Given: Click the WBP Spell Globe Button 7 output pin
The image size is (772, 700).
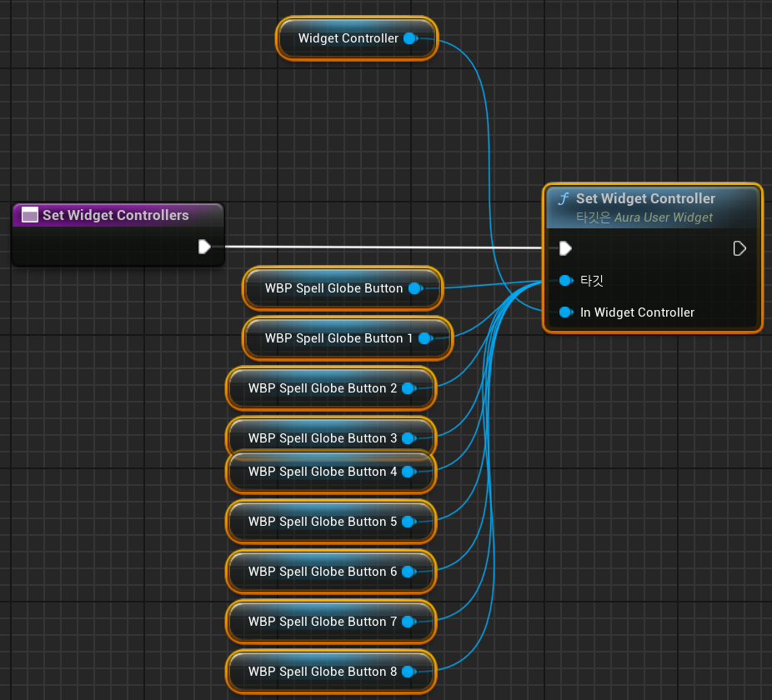Looking at the screenshot, I should click(x=409, y=622).
